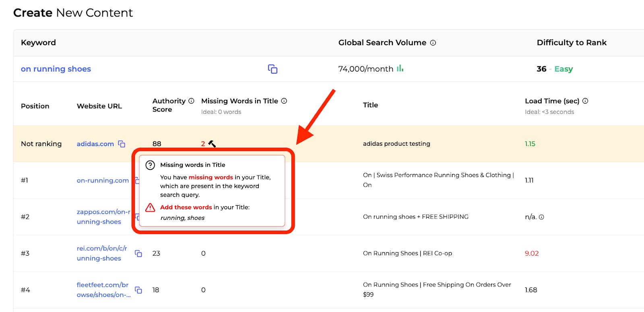Click 'Not ranking' position cell
This screenshot has height=312, width=644.
tap(41, 144)
